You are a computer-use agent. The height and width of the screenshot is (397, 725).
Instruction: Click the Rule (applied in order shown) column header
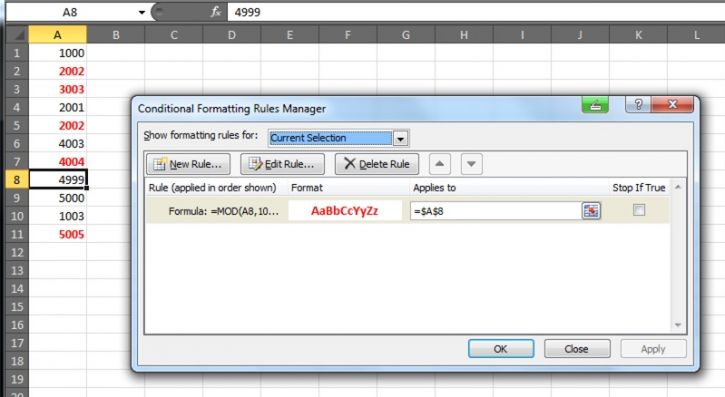tap(212, 188)
